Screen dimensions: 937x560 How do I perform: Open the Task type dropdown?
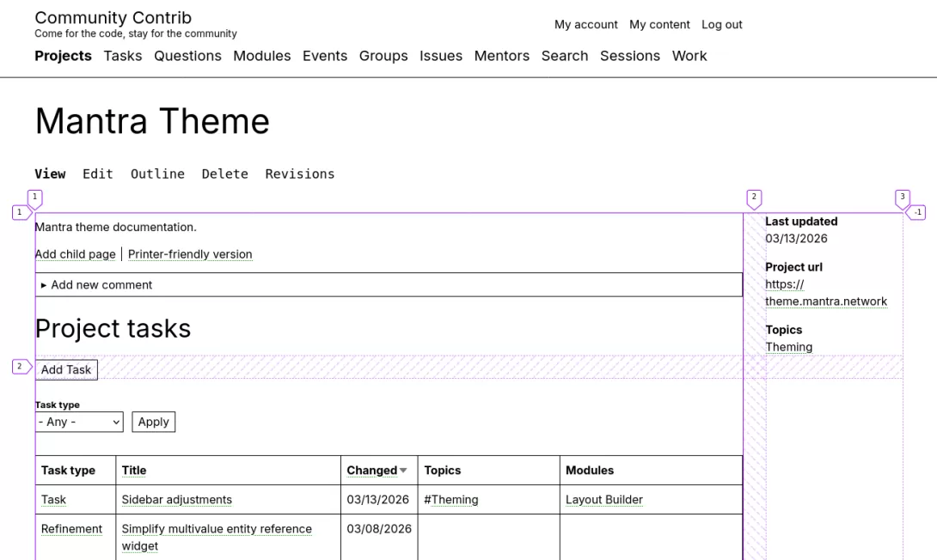point(79,422)
